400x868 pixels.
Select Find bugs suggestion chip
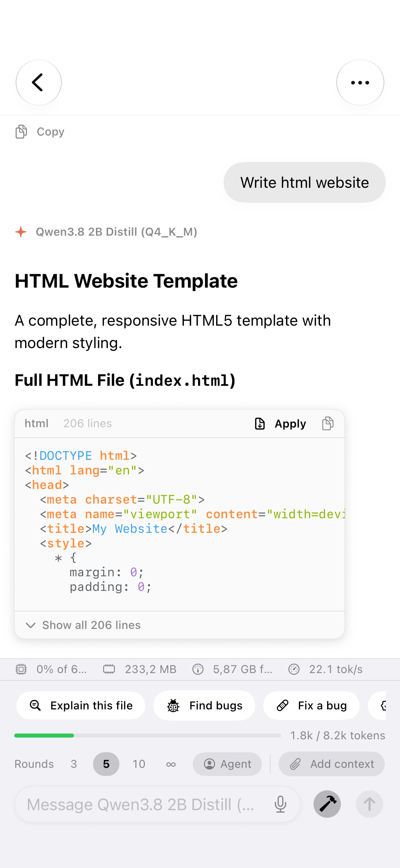tap(204, 705)
